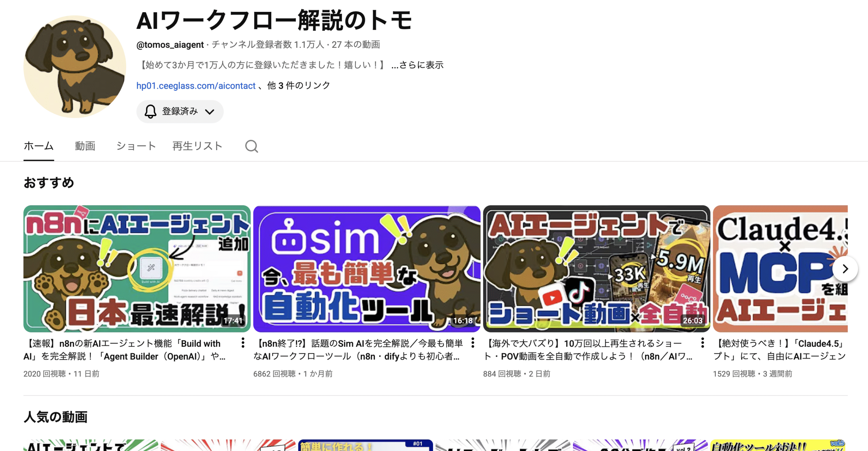Image resolution: width=868 pixels, height=451 pixels.
Task: Play the green n8n AIエージェント thumbnail
Action: click(137, 268)
